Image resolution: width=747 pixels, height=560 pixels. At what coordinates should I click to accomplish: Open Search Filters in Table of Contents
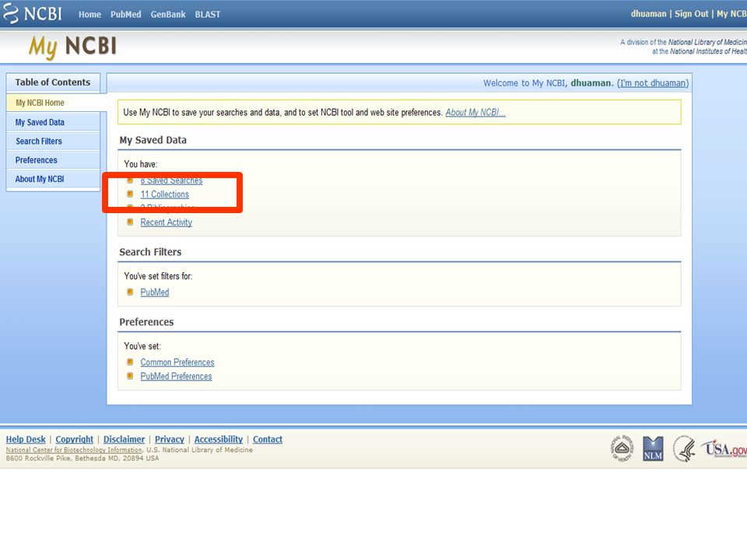(x=39, y=142)
